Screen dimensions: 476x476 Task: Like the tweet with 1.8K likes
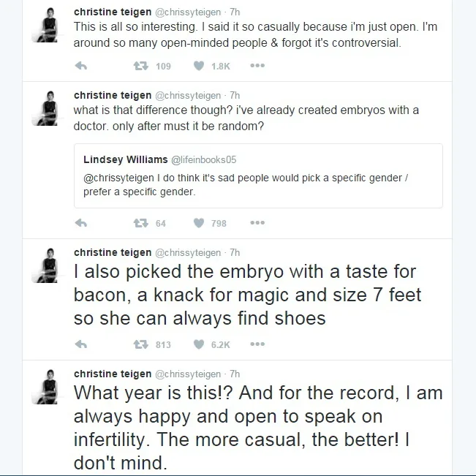click(x=199, y=66)
